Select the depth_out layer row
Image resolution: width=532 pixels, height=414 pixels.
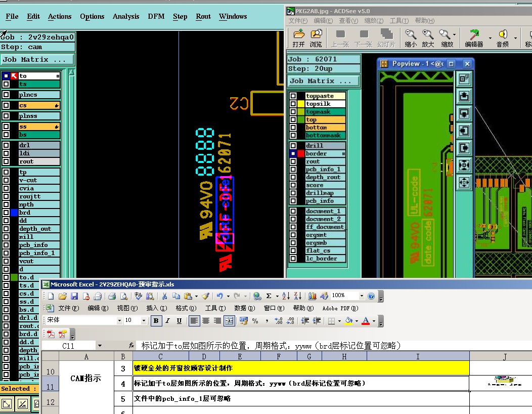click(39, 229)
